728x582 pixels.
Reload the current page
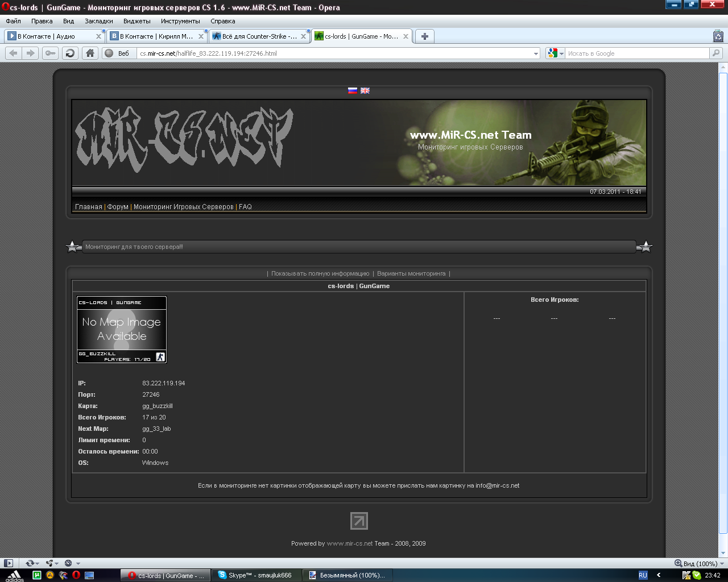(x=70, y=53)
